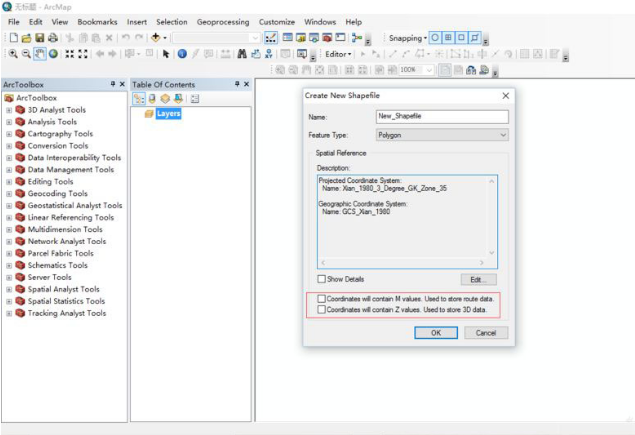635x435 pixels.
Task: Click the description box horizontal scrollbar
Action: 403,262
